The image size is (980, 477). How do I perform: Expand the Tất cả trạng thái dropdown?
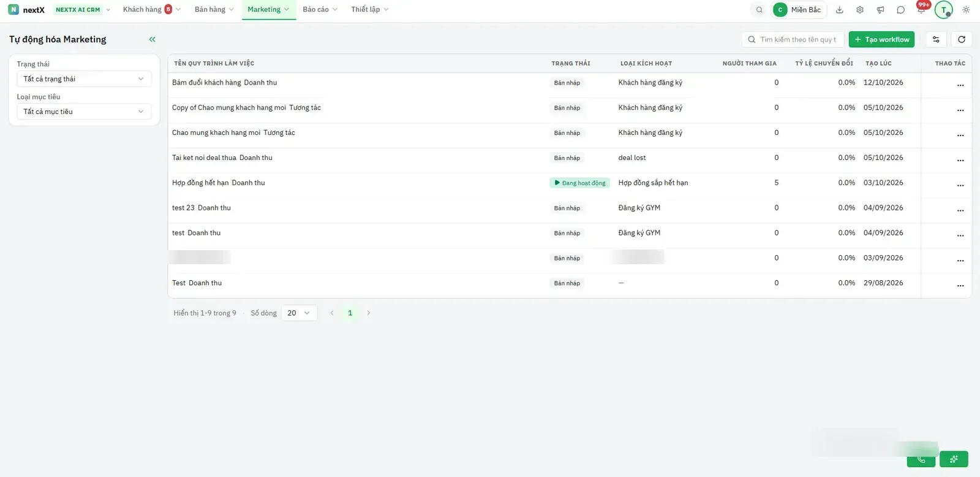(84, 78)
